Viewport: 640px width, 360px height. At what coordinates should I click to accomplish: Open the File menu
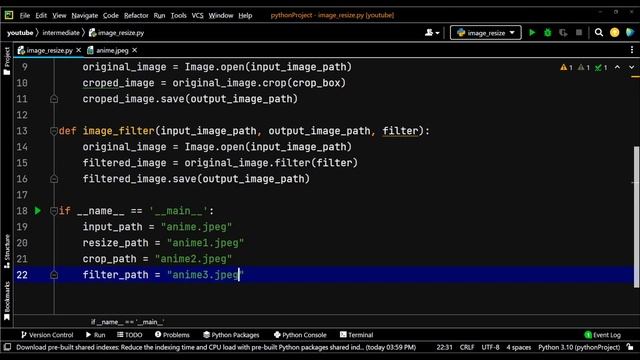coord(25,16)
